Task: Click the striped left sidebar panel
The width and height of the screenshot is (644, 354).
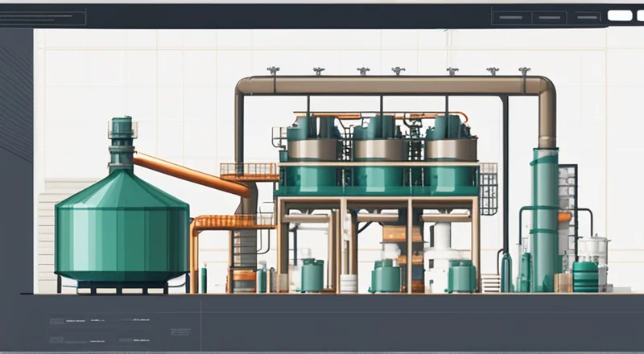Action: 16,121
